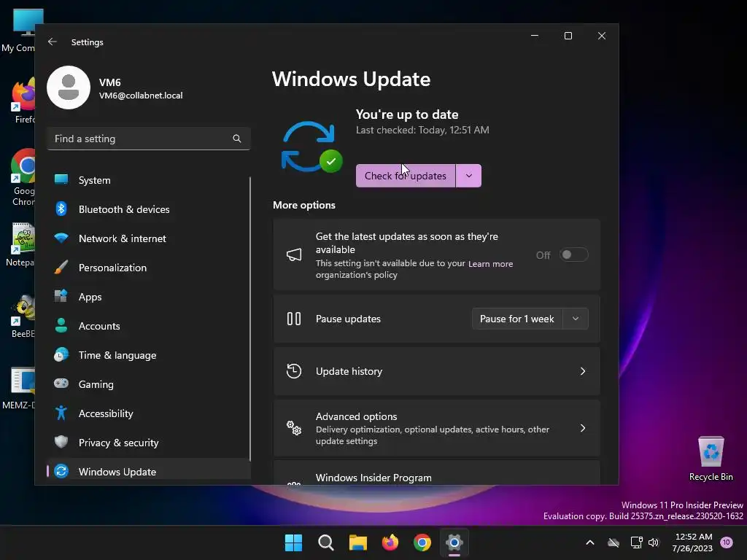This screenshot has width=747, height=560.
Task: Go to Gaming settings
Action: 149,384
